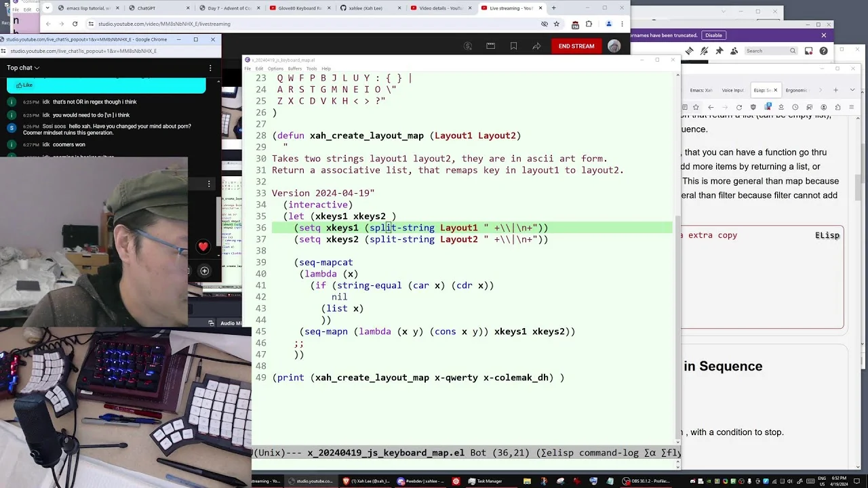Expand the Top chat dropdown

(23, 68)
